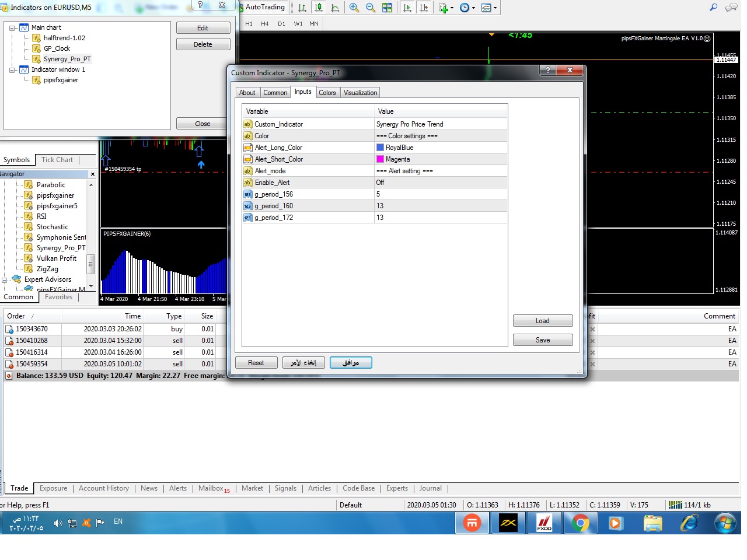Open Google Chrome from the taskbar

coord(580,523)
